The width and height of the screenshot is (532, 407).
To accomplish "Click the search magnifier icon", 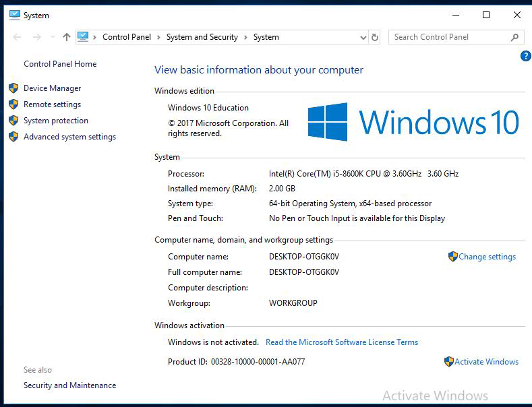I will (514, 37).
